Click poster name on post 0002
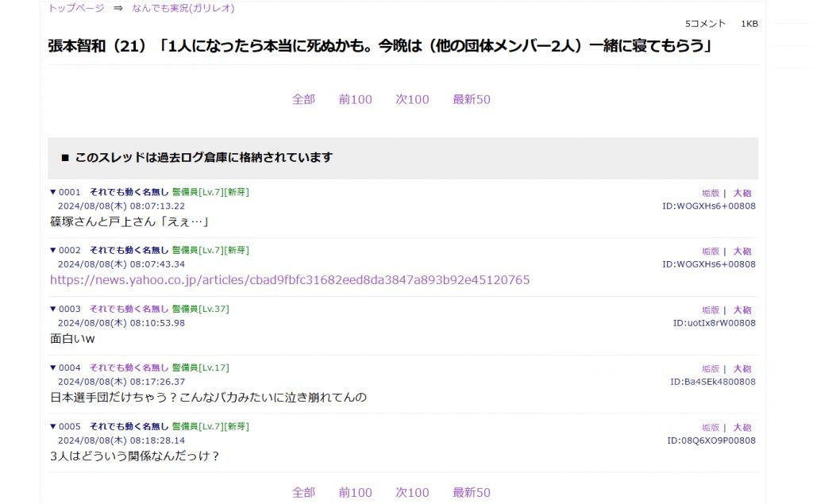The width and height of the screenshot is (813, 504). pyautogui.click(x=129, y=250)
